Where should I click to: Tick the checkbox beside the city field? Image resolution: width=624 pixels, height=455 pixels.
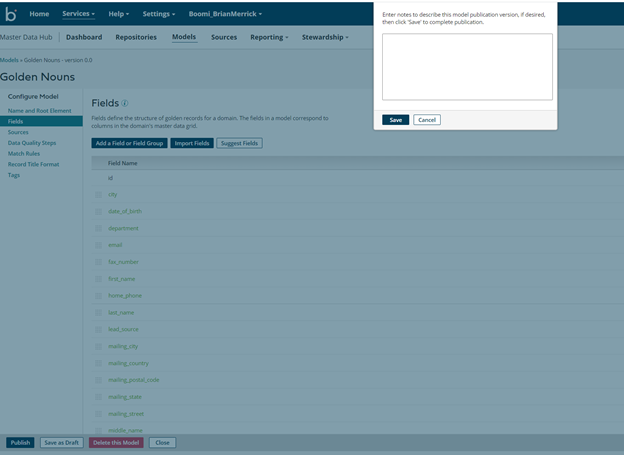coord(98,195)
